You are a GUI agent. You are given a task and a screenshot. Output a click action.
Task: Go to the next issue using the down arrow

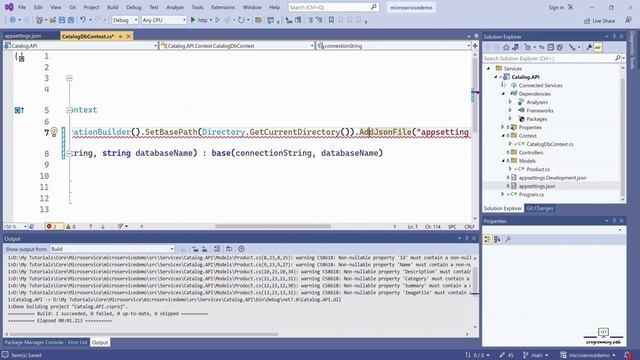click(103, 227)
